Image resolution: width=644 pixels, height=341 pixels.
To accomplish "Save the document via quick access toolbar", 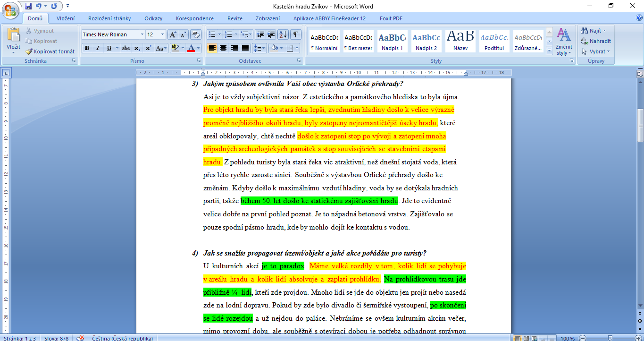I will tap(28, 6).
